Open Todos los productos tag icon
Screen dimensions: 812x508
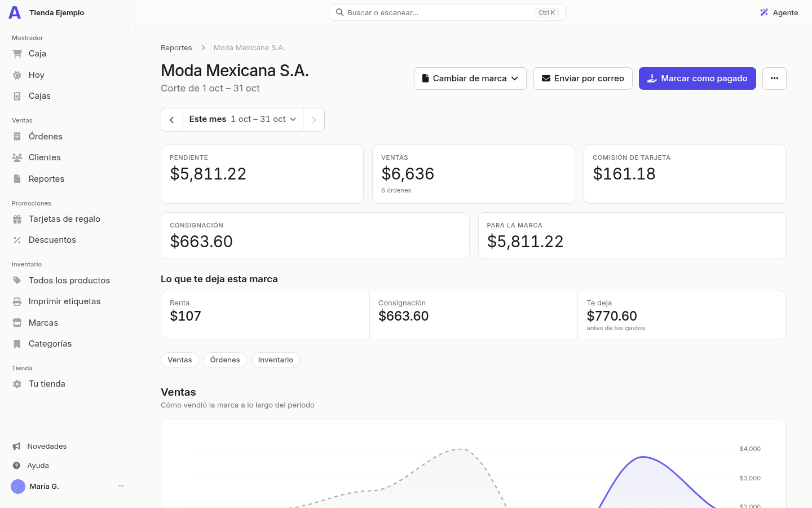(17, 281)
